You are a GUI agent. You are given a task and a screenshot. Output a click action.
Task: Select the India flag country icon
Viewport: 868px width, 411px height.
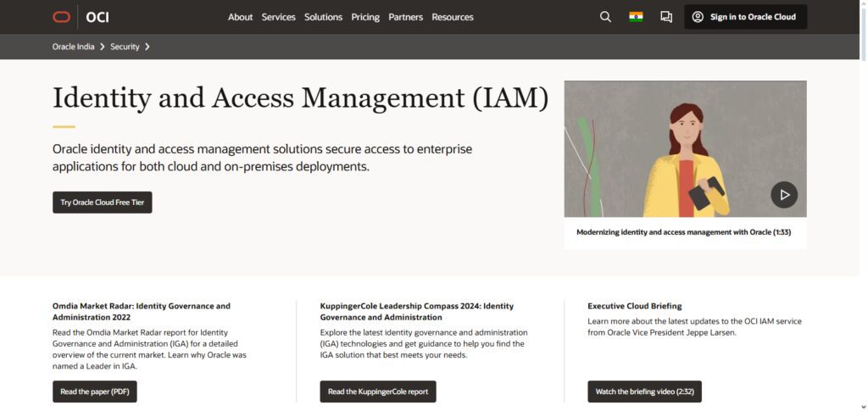636,17
